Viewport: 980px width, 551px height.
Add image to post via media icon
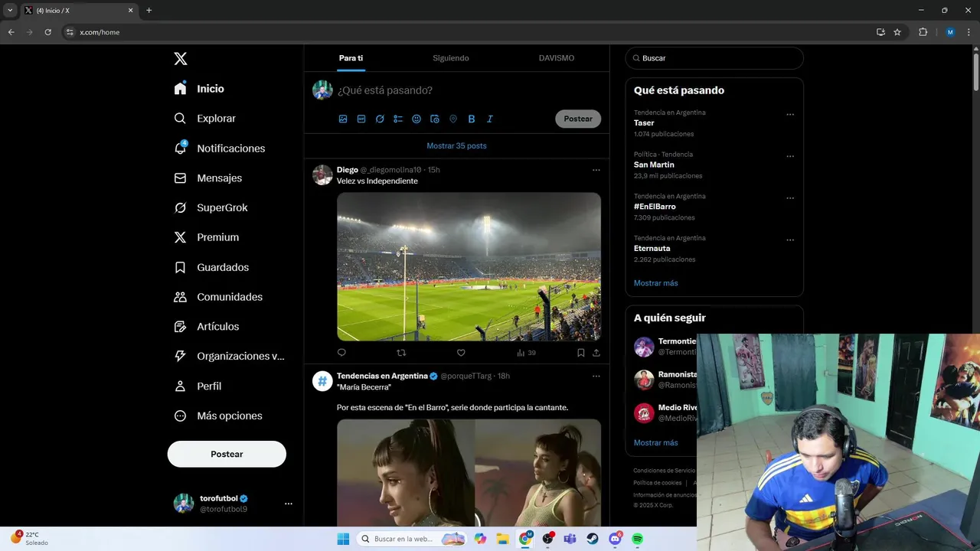tap(343, 119)
